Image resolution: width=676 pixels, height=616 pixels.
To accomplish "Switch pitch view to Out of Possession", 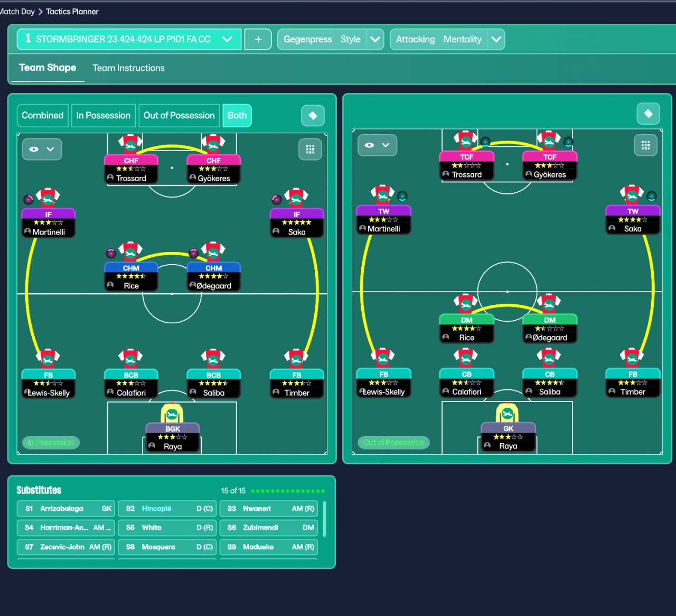I will click(x=179, y=116).
